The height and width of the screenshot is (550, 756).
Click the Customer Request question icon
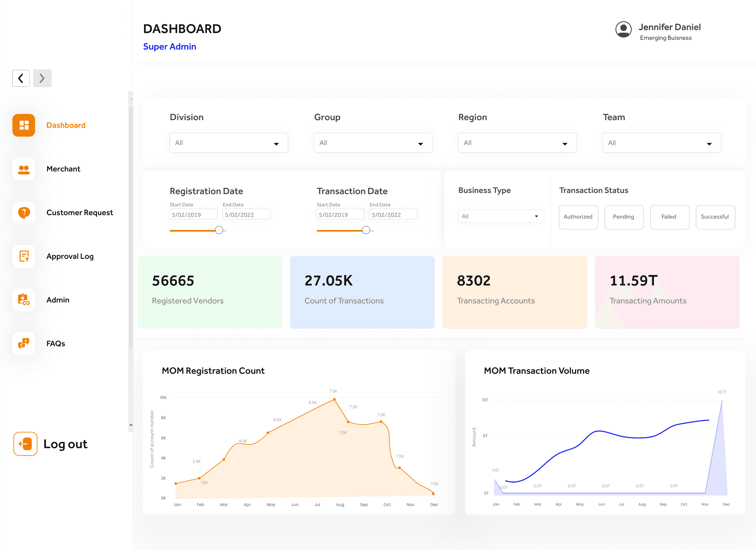[24, 213]
